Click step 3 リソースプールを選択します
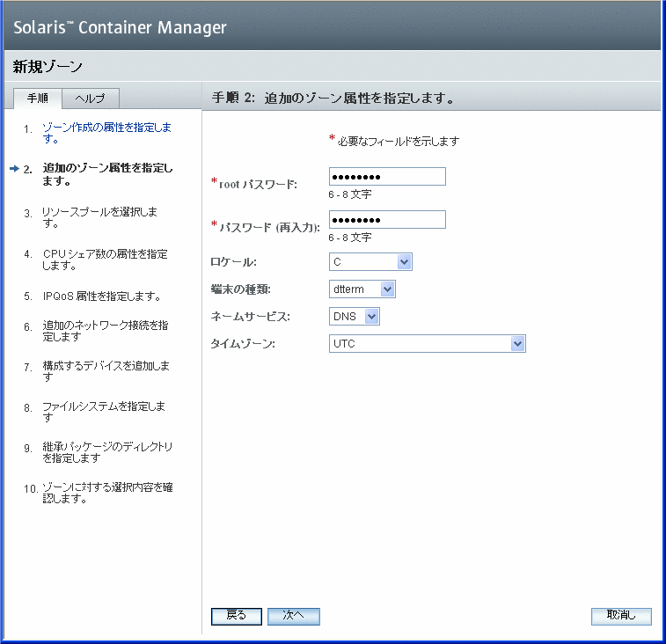 click(99, 217)
